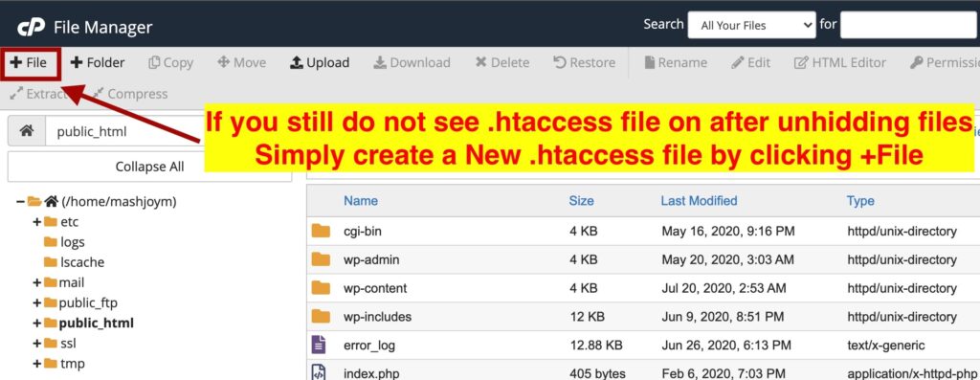The width and height of the screenshot is (980, 380).
Task: Click the search text input field
Action: (909, 26)
